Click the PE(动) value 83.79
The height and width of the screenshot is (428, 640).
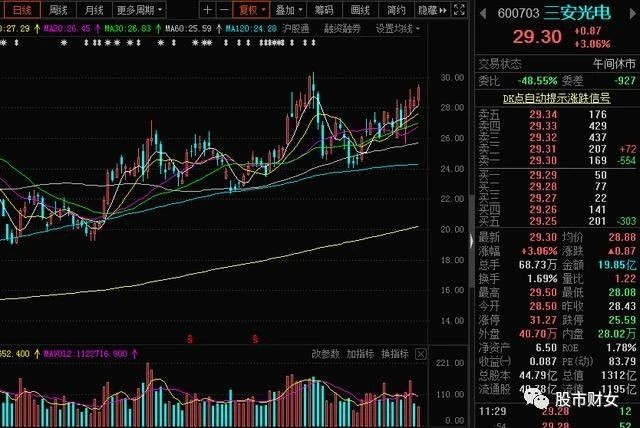[622, 361]
